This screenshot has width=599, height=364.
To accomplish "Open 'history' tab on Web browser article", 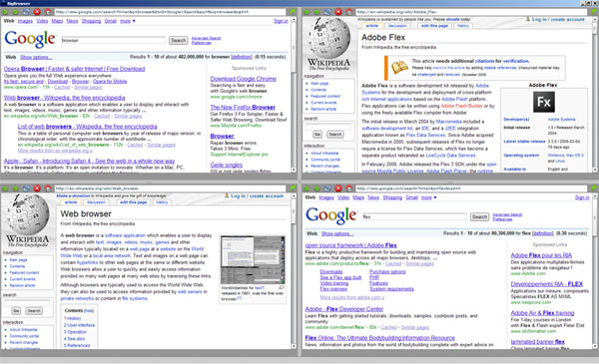I will 162,202.
